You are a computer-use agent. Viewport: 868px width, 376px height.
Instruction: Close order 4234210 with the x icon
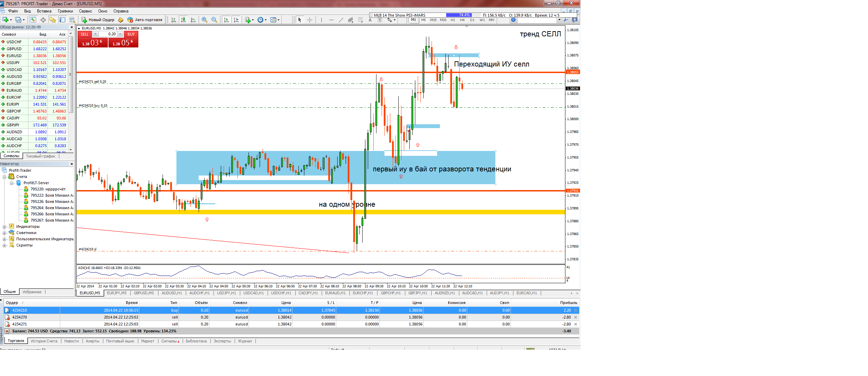575,310
